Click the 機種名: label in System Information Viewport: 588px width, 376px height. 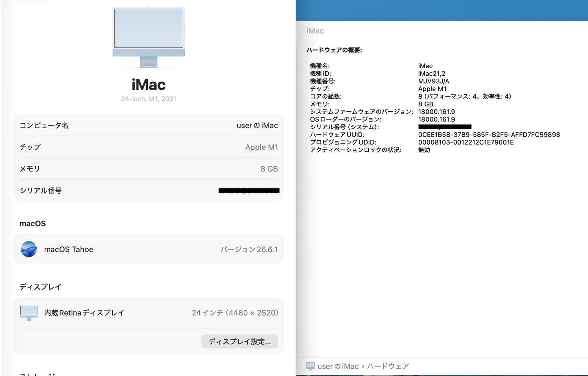[x=320, y=66]
